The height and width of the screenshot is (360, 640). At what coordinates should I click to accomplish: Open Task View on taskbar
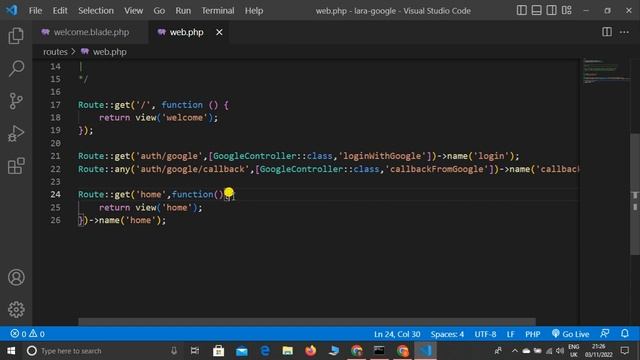pos(195,351)
